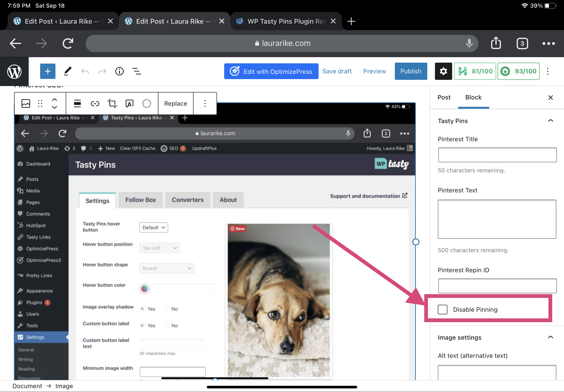Close the block settings sidebar
This screenshot has height=392, width=564.
(x=550, y=98)
